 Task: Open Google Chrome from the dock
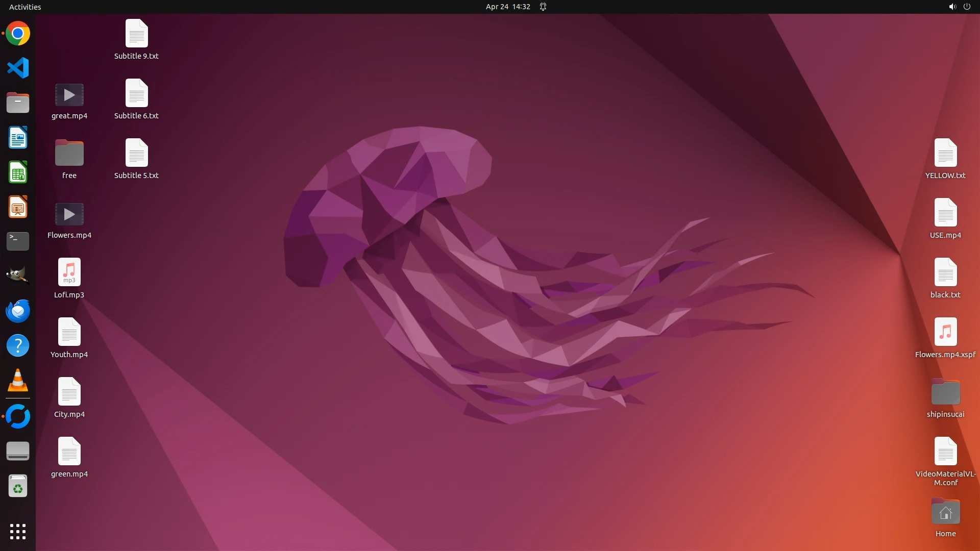coord(18,34)
